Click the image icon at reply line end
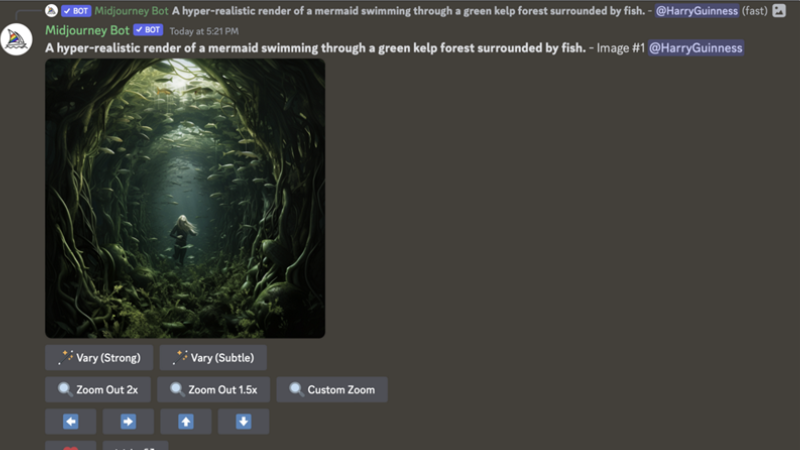The height and width of the screenshot is (450, 800). tap(779, 10)
